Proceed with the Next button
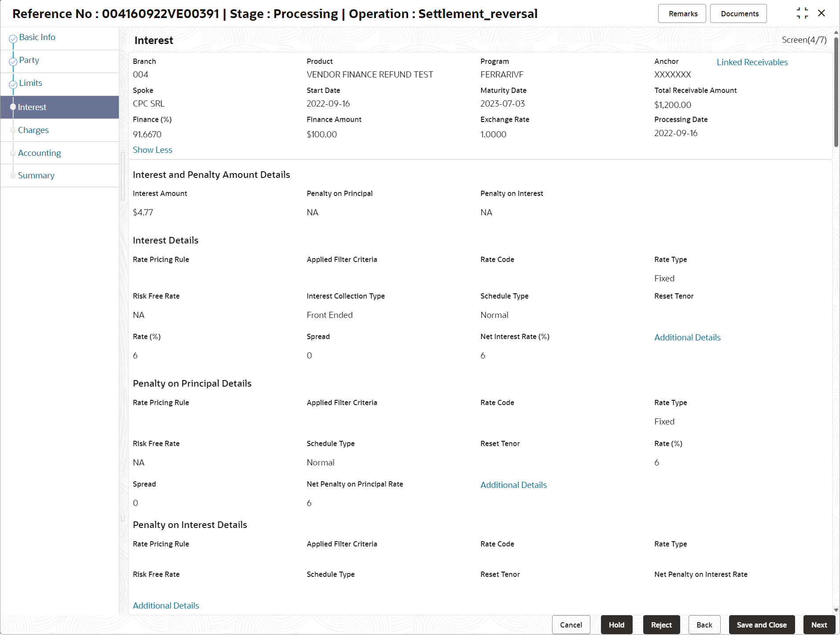This screenshot has height=635, width=840. (x=819, y=625)
